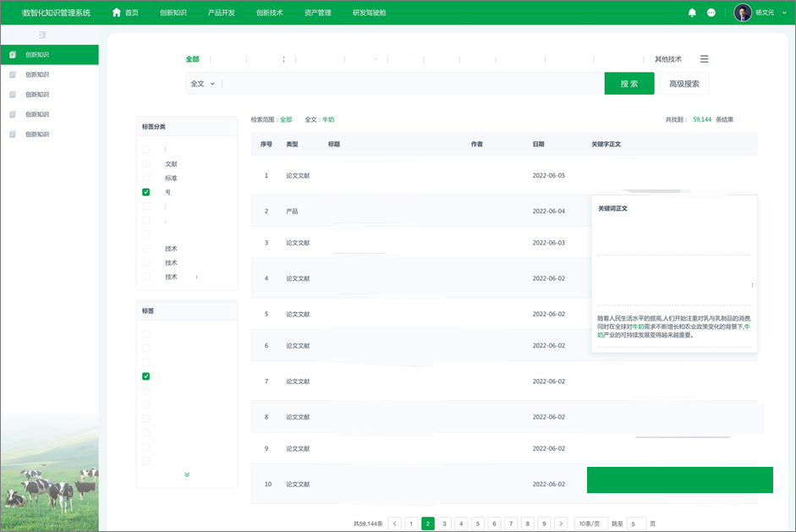Open the 全文 search scope dropdown
796x532 pixels.
(203, 84)
